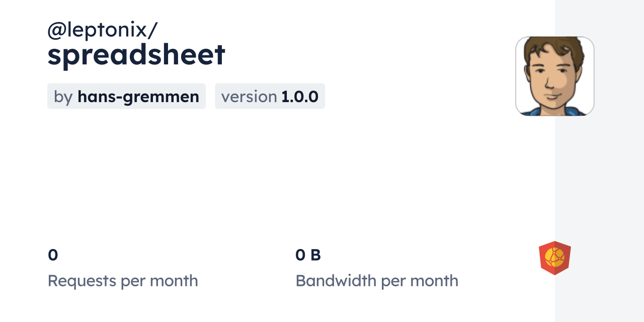
Task: Click the word "version" in the badge
Action: click(x=249, y=96)
